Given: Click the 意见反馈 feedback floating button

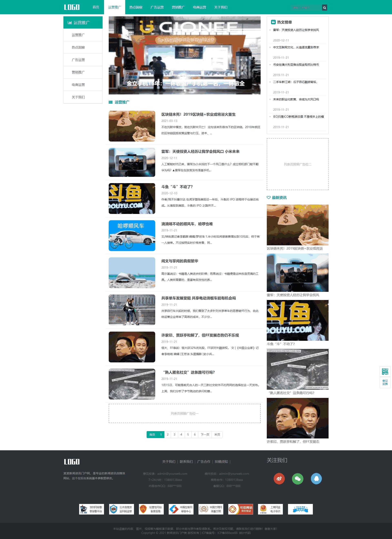Looking at the screenshot, I should pos(385,382).
